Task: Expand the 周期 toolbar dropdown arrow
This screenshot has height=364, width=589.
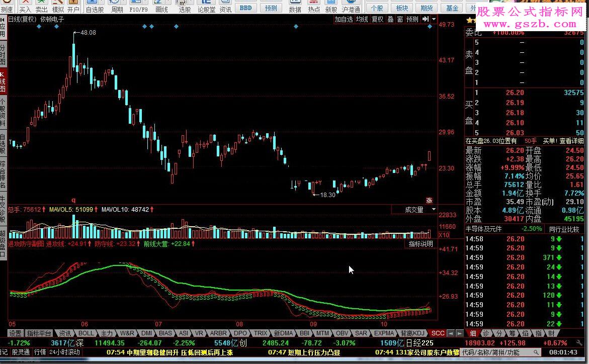Action: coord(123,2)
